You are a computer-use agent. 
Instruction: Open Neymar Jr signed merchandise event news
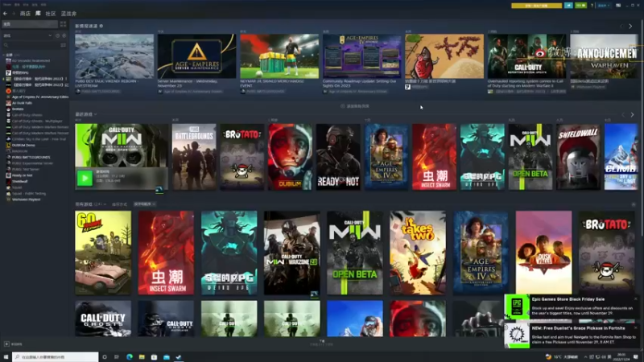(x=279, y=56)
